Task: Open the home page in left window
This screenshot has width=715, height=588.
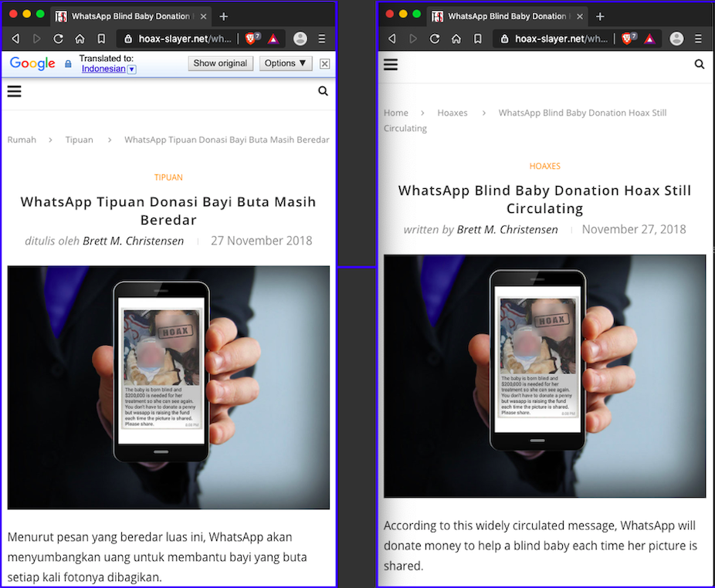Action: coord(80,39)
